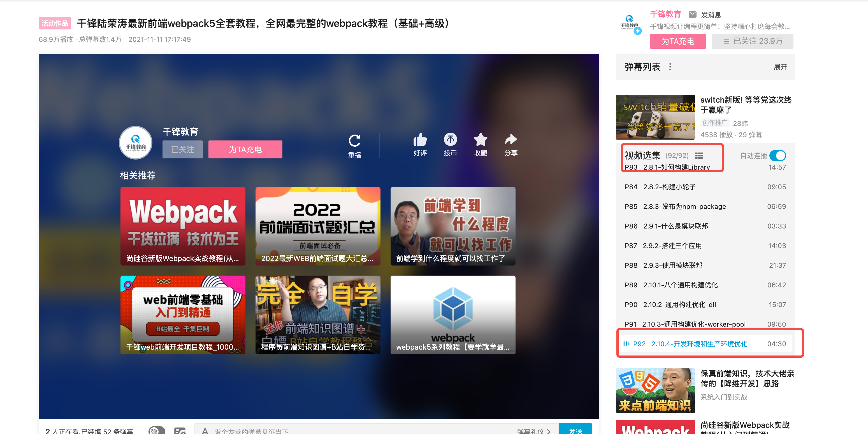Open the 千锋教育 avatar in the video overlay
This screenshot has width=868, height=434.
(x=135, y=143)
